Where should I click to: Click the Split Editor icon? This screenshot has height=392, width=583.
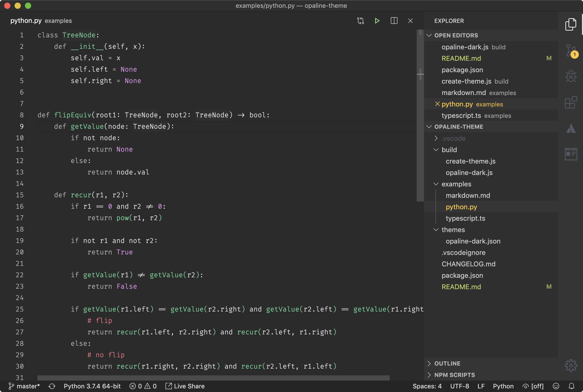[x=394, y=21]
